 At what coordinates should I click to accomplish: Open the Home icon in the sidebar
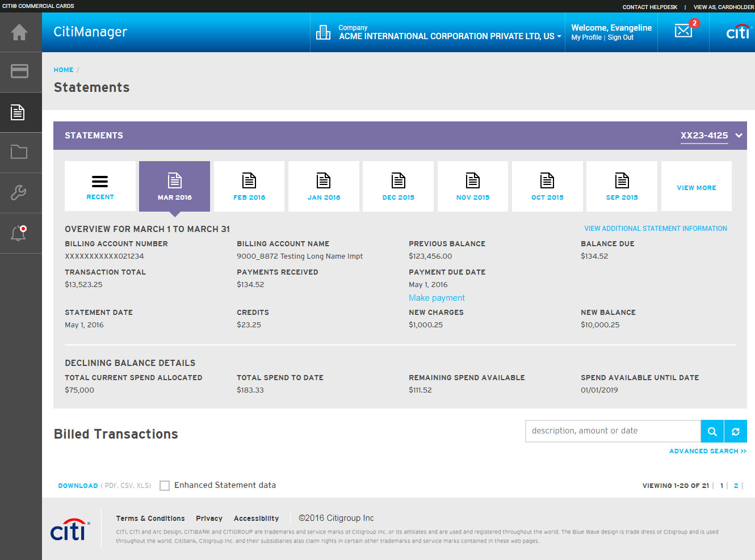coord(20,32)
